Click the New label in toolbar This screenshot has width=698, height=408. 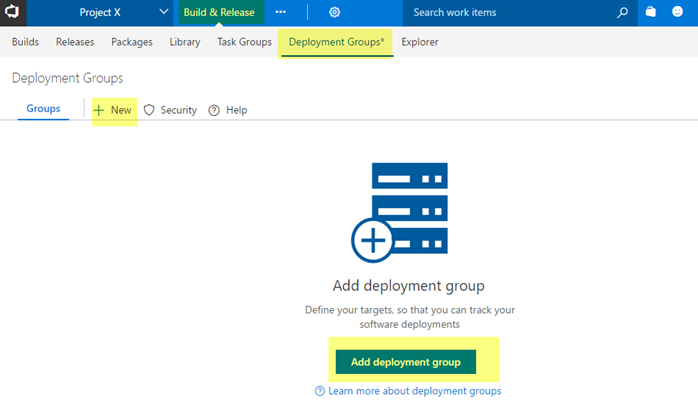tap(121, 110)
